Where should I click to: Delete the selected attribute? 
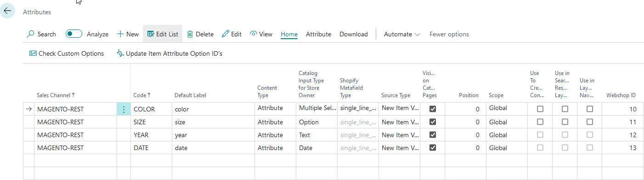[x=200, y=34]
